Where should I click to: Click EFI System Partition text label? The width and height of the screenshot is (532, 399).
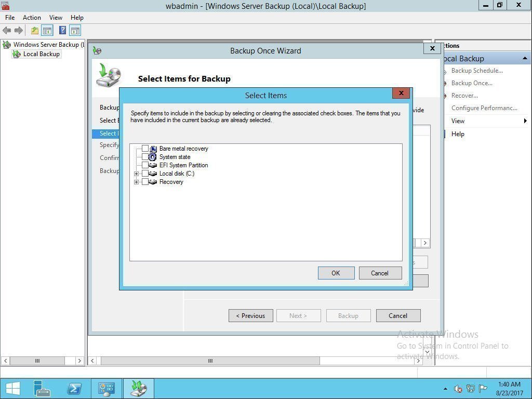coord(183,165)
